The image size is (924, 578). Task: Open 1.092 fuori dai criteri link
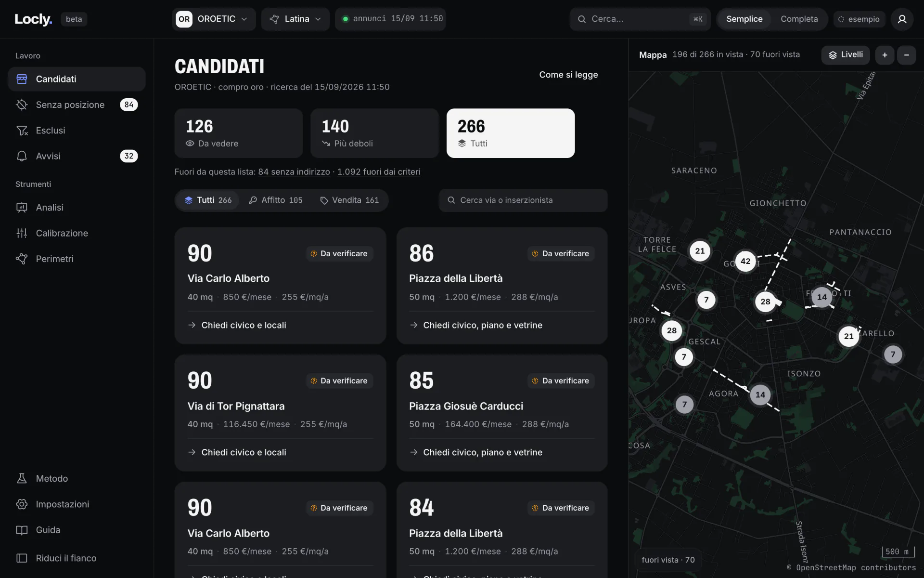[x=379, y=172]
